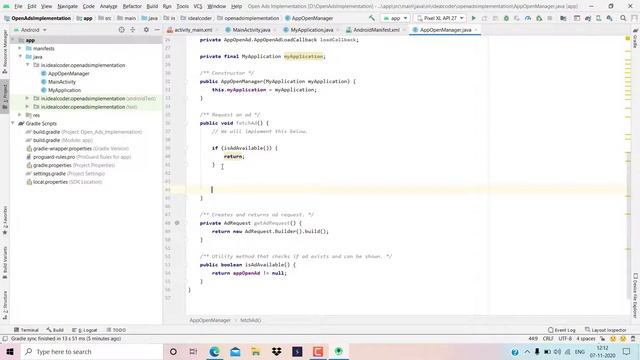
Task: Close the AppOpenManager.java tab
Action: (476, 30)
